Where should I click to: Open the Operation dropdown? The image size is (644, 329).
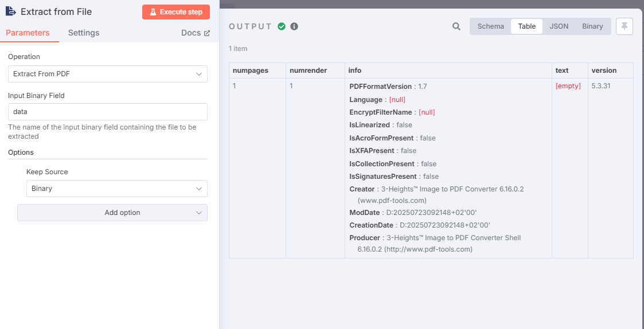tap(108, 74)
